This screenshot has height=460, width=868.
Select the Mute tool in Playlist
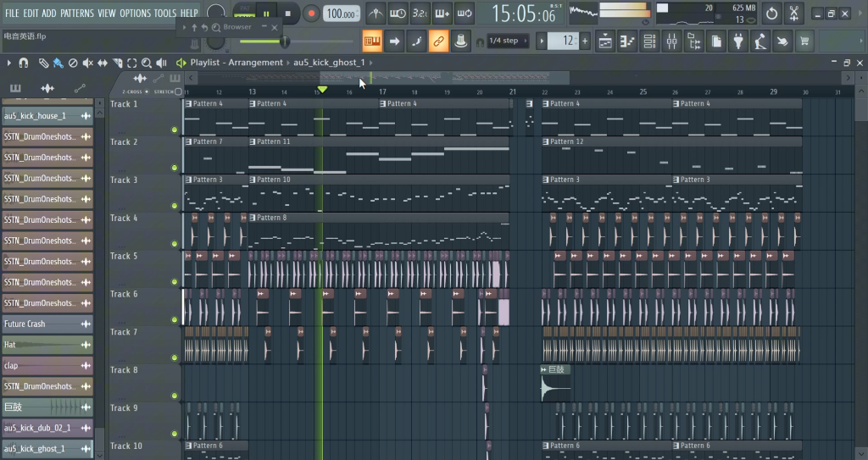click(87, 63)
